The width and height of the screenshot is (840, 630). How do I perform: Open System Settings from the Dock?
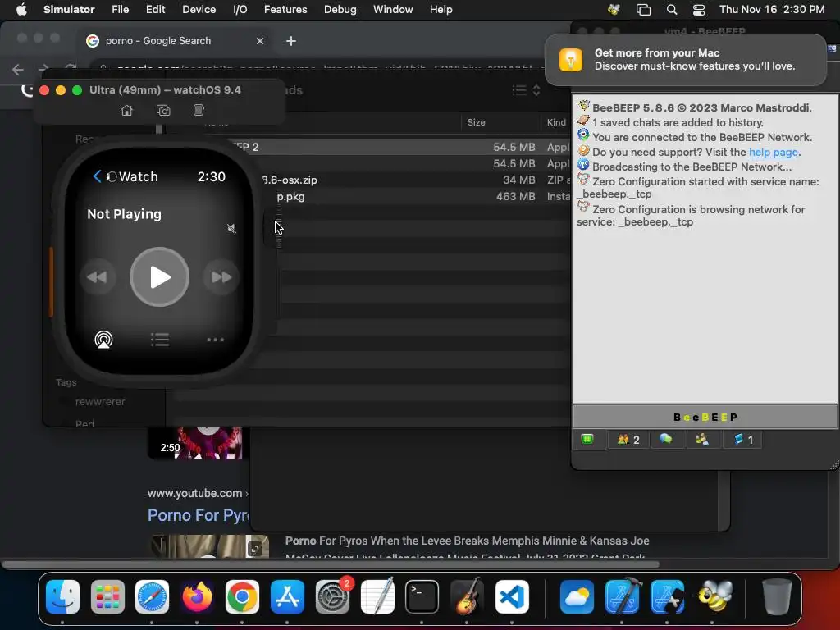click(333, 597)
